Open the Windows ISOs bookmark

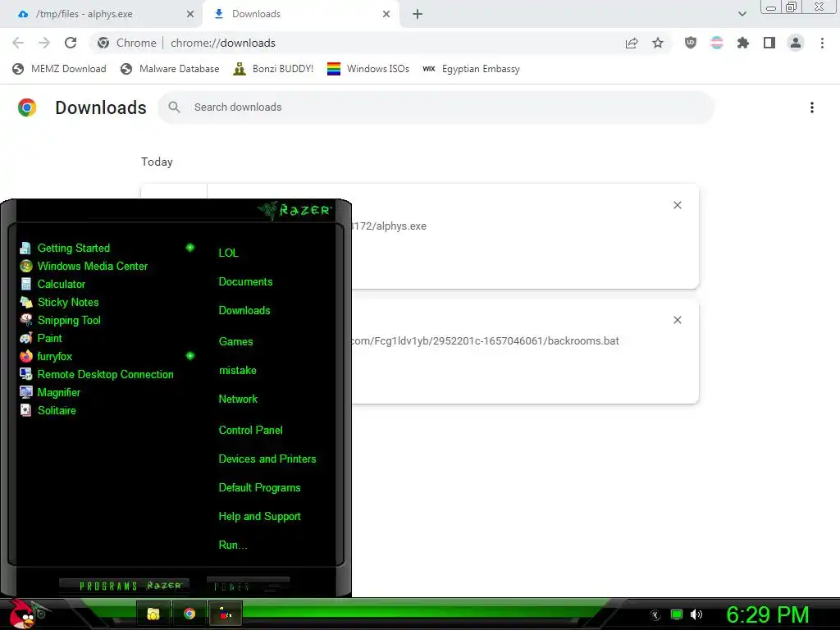[x=368, y=69]
